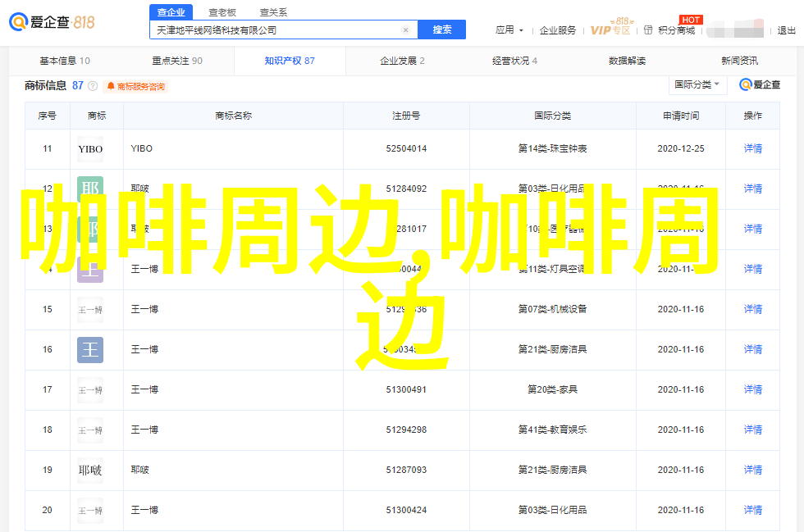The height and width of the screenshot is (532, 804).
Task: Open the 重点关注 90 tab
Action: 177,61
